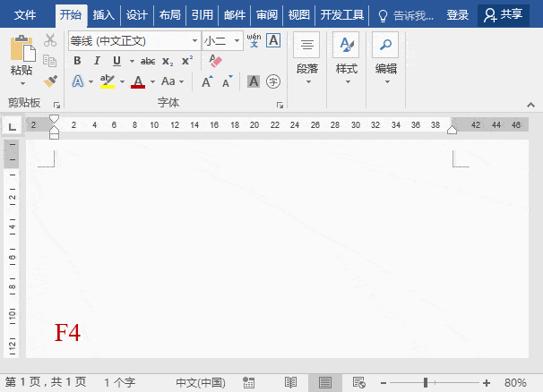
Task: Click the Tell Me (告诉我) search box
Action: 405,15
